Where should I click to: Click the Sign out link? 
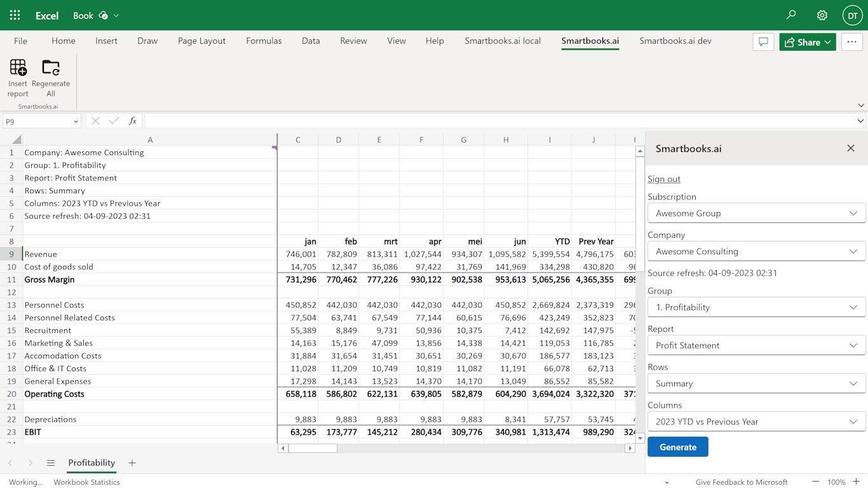[664, 179]
